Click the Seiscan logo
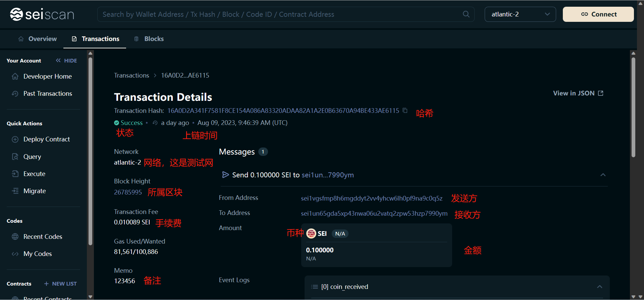The height and width of the screenshot is (300, 644). pyautogui.click(x=42, y=14)
